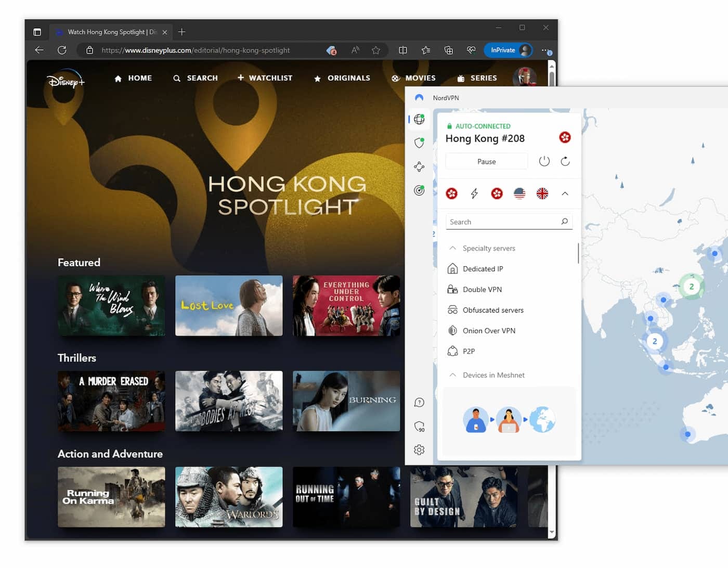This screenshot has height=568, width=728.
Task: Open the Lost Love thumbnail
Action: coord(229,306)
